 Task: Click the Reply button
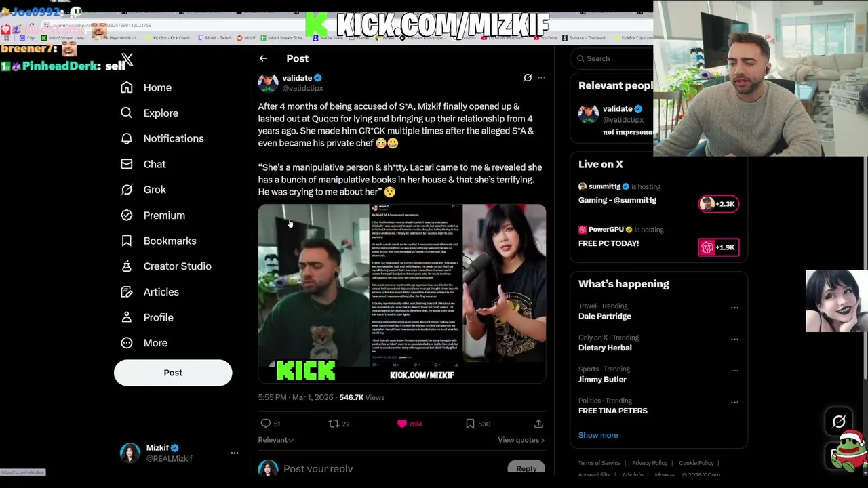[x=526, y=468]
